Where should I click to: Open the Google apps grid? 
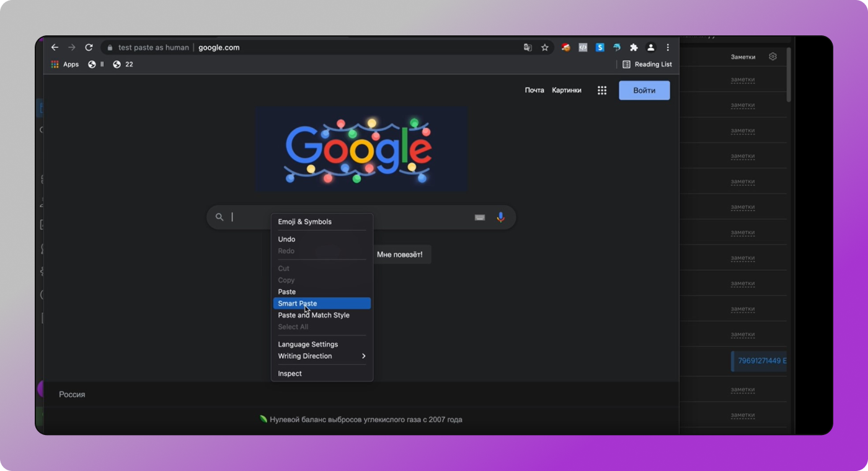coord(601,91)
